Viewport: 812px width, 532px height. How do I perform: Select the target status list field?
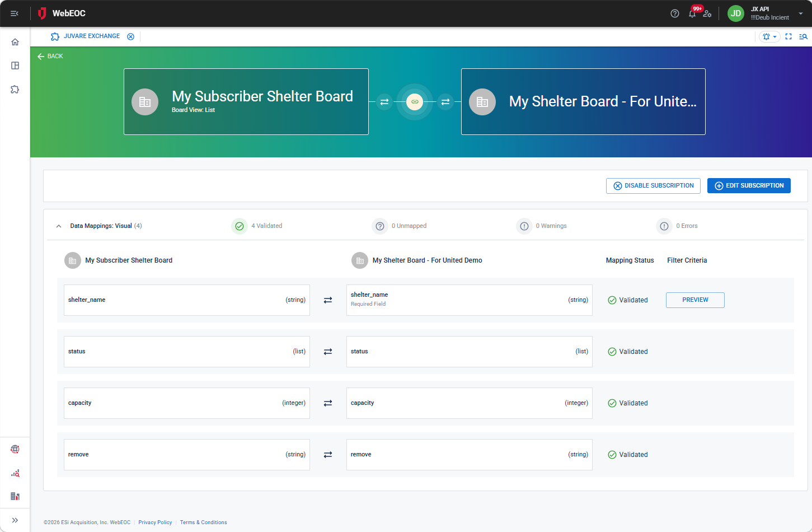point(470,352)
